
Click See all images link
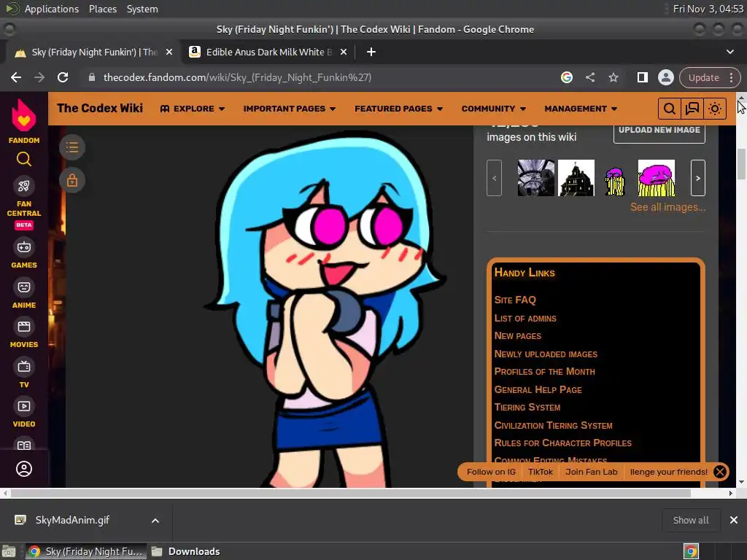point(668,207)
